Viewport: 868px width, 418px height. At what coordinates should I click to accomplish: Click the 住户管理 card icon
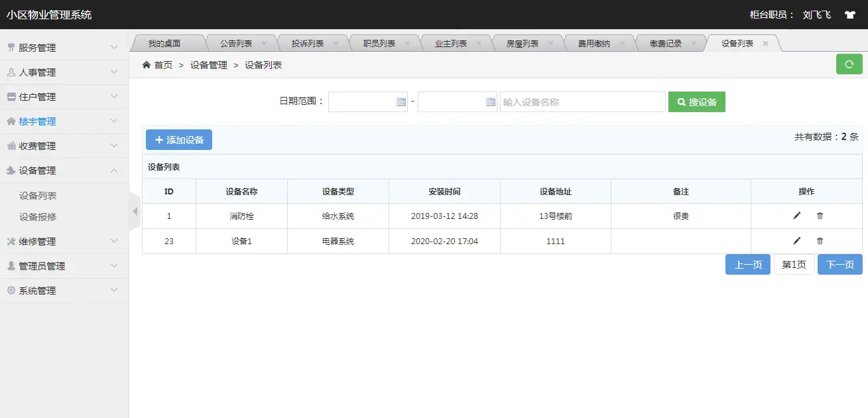pos(11,97)
